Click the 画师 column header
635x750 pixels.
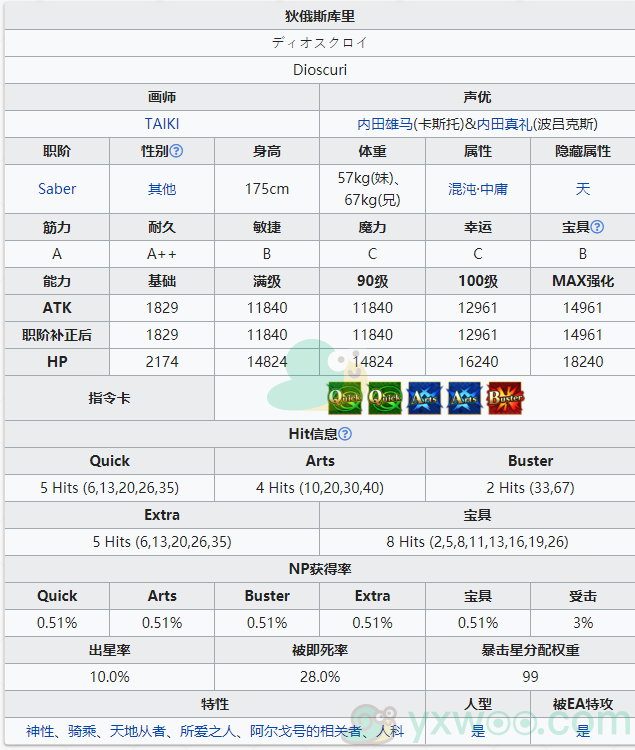(x=162, y=97)
